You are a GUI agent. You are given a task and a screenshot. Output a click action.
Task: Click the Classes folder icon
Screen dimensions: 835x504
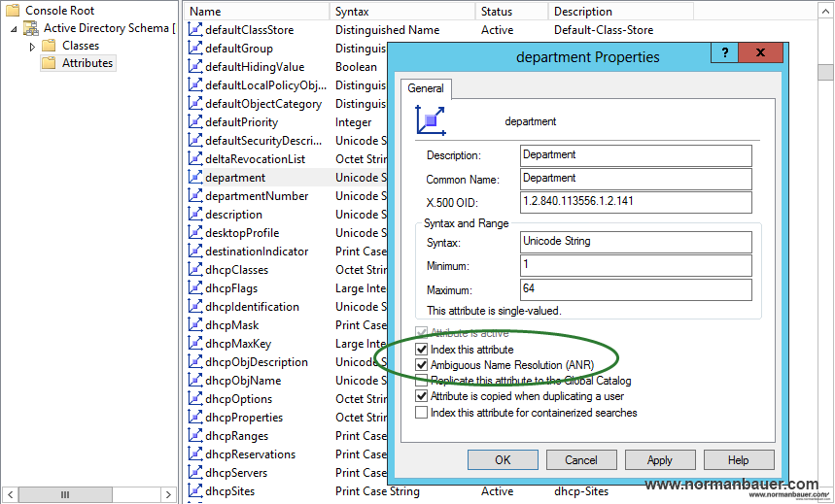49,46
